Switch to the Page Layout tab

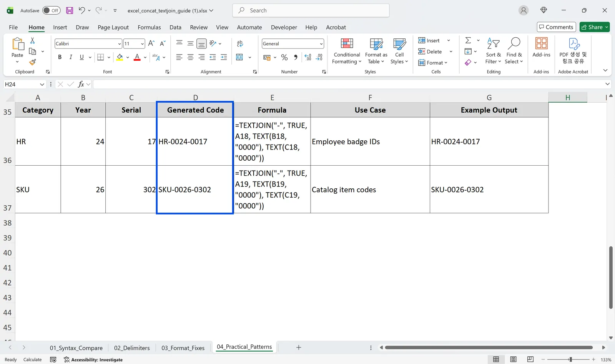click(113, 27)
